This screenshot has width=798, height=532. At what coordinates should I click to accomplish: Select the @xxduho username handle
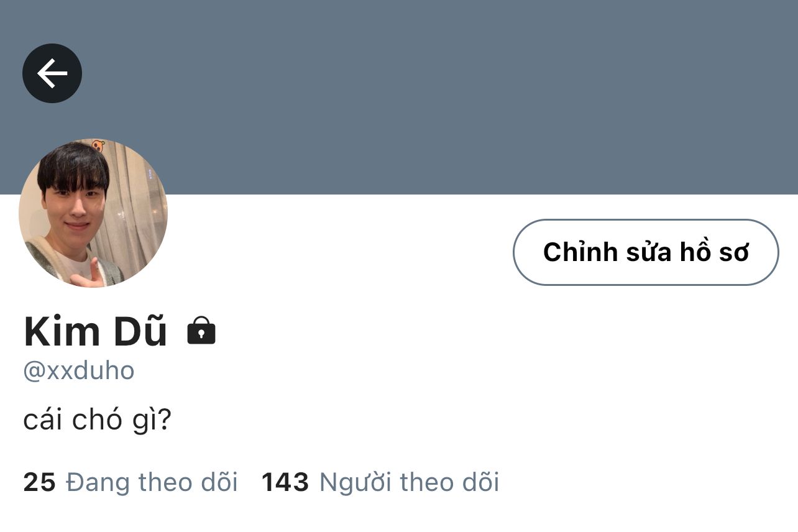pyautogui.click(x=79, y=371)
